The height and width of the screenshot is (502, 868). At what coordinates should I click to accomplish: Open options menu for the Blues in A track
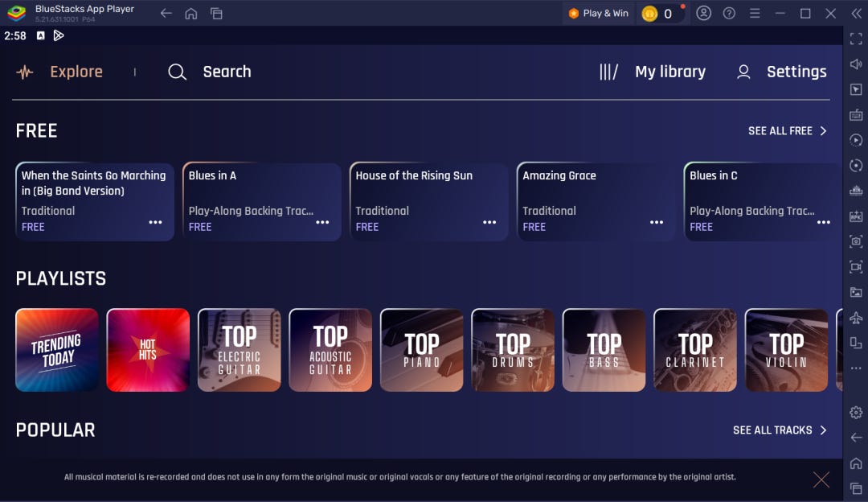322,221
